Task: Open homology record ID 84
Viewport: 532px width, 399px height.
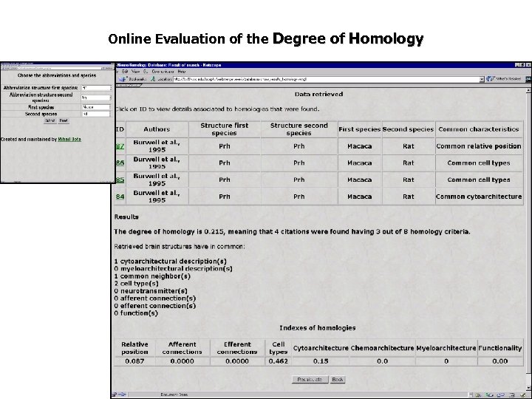Action: [x=120, y=197]
